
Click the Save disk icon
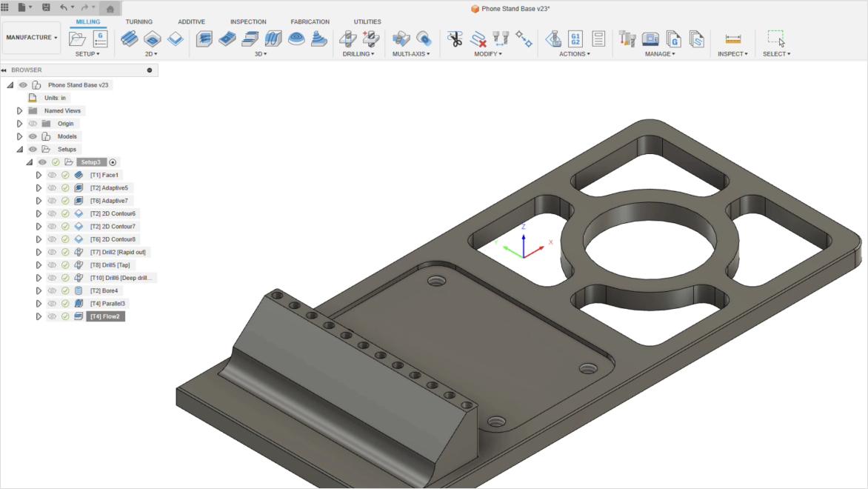[46, 7]
